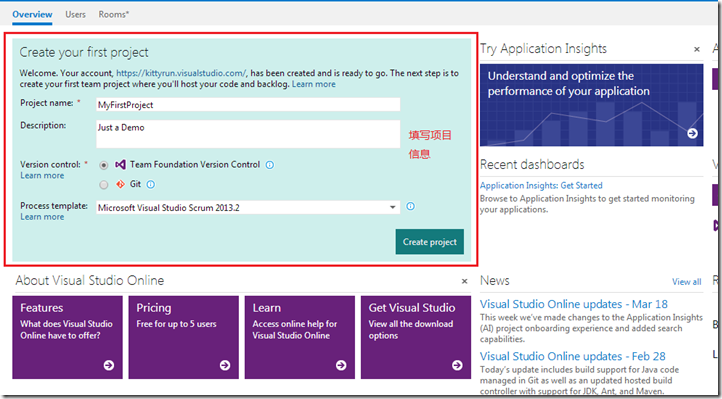The image size is (722, 399).
Task: Open the Get Visual Studio tile
Action: pos(416,337)
